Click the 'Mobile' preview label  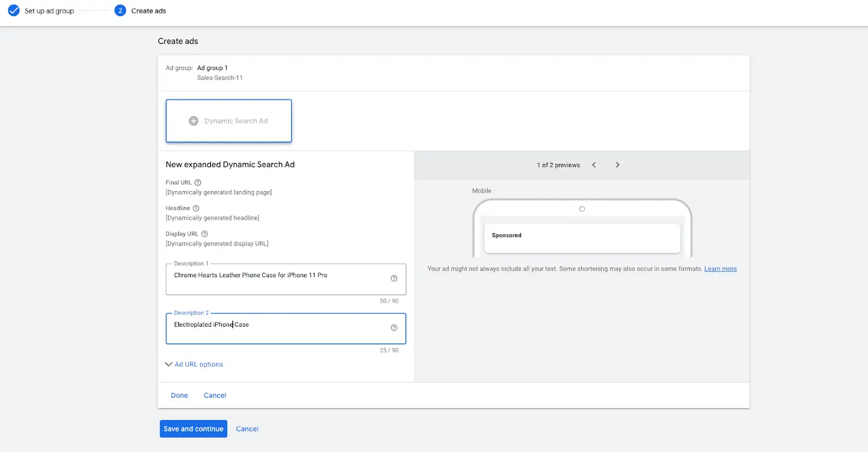pos(482,191)
